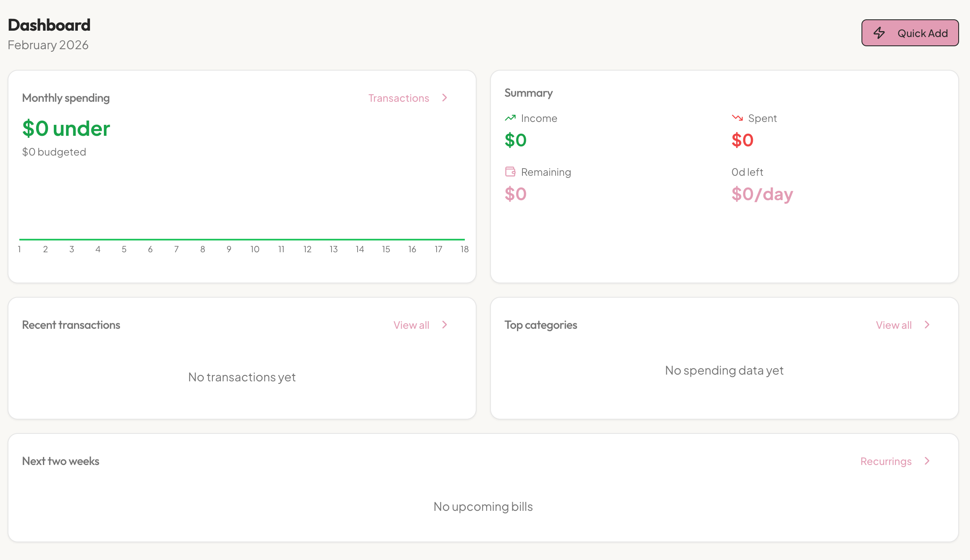Click the green Income trending-up icon
The image size is (970, 560).
510,118
